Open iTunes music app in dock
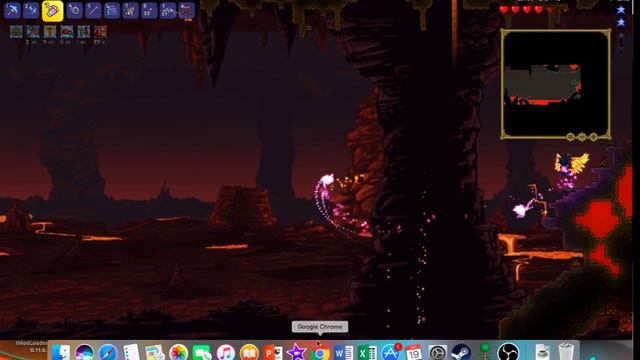640x360 pixels. tap(226, 352)
